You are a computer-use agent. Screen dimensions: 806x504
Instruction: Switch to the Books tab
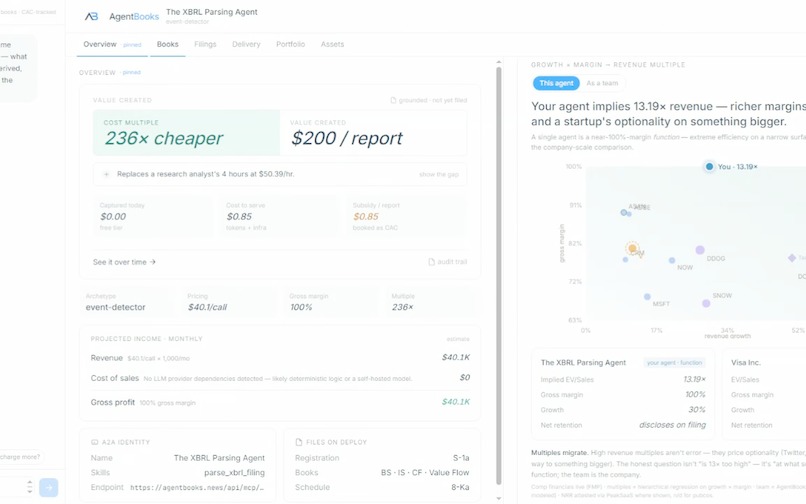[168, 44]
